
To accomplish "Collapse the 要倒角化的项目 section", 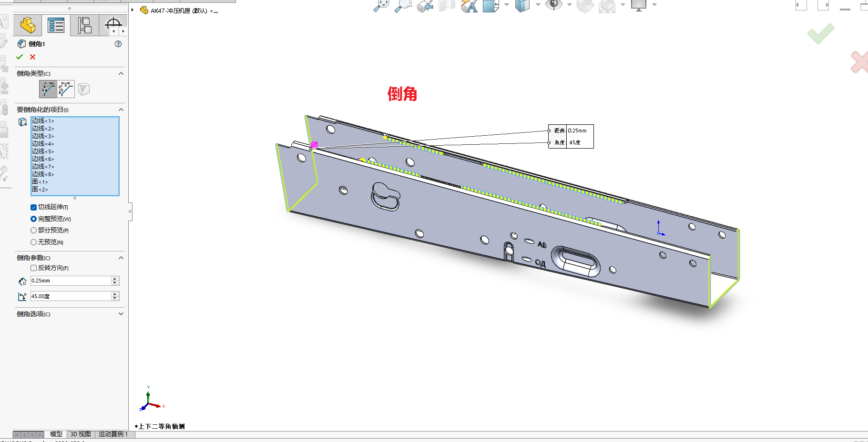I will tap(121, 110).
